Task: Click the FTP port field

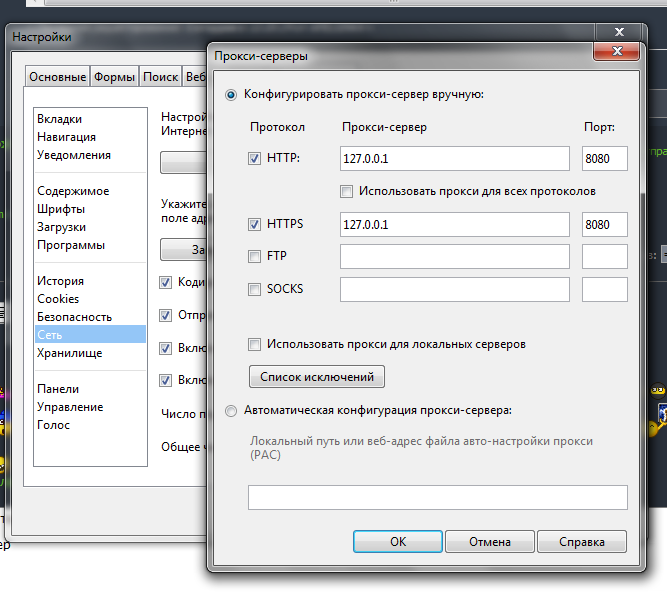Action: click(604, 256)
